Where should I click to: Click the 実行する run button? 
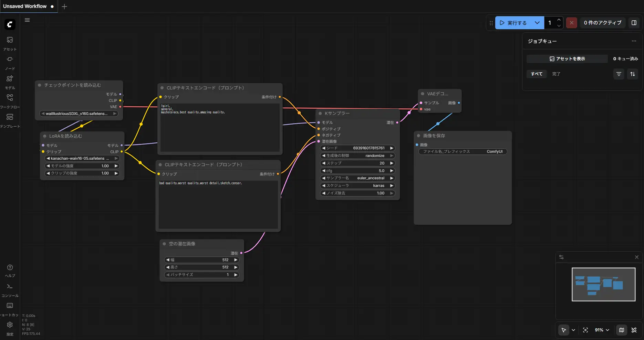pos(513,23)
